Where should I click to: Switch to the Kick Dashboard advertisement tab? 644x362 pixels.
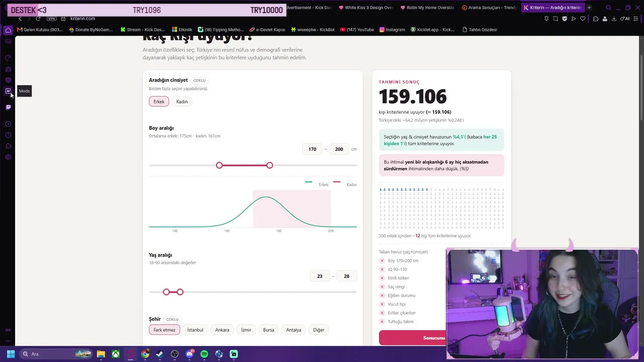309,8
